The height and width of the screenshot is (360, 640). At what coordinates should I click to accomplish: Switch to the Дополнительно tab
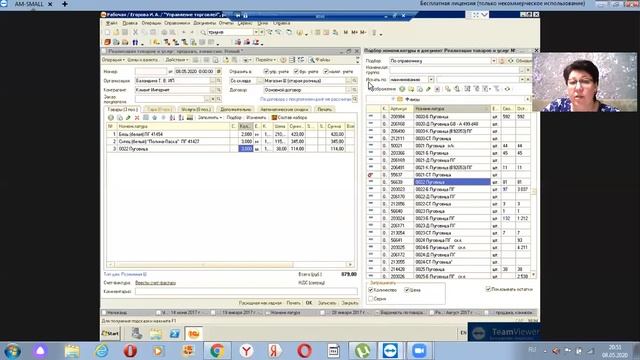[236, 109]
